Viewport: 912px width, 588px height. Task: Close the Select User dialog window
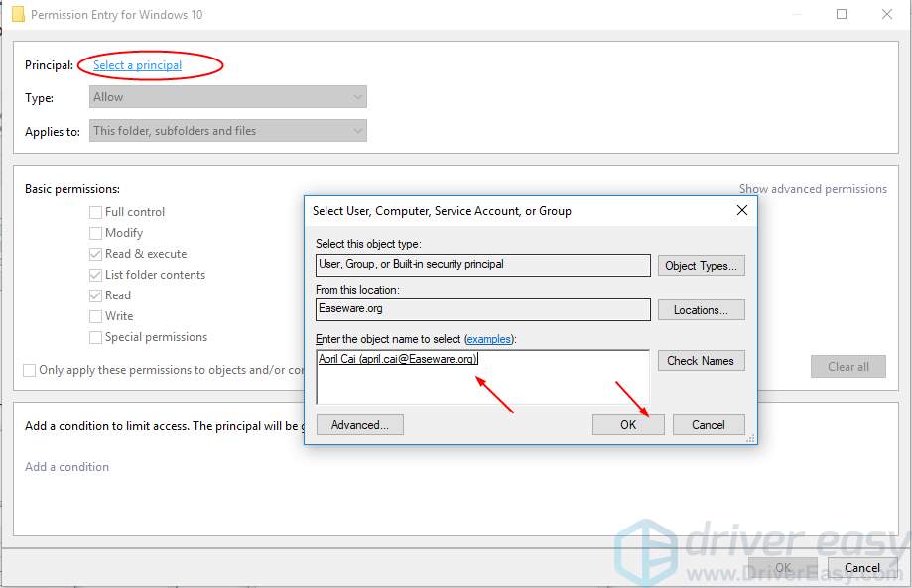tap(741, 210)
